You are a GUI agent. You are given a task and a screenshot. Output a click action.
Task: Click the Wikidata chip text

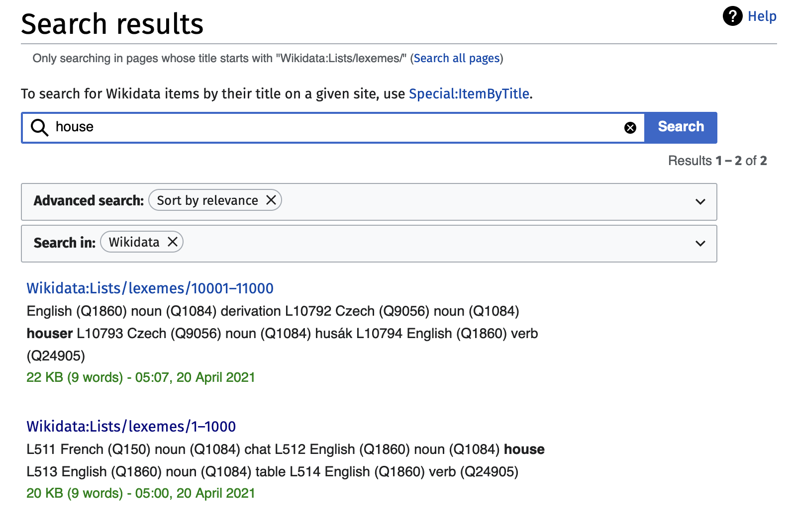click(x=134, y=242)
